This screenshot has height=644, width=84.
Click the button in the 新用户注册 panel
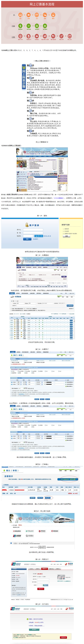(x=66, y=236)
